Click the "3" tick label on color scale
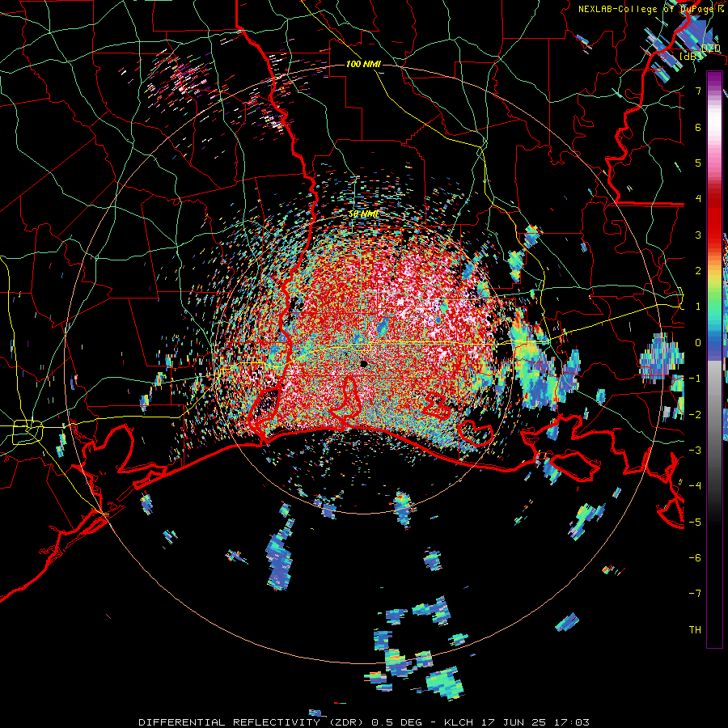 point(698,235)
